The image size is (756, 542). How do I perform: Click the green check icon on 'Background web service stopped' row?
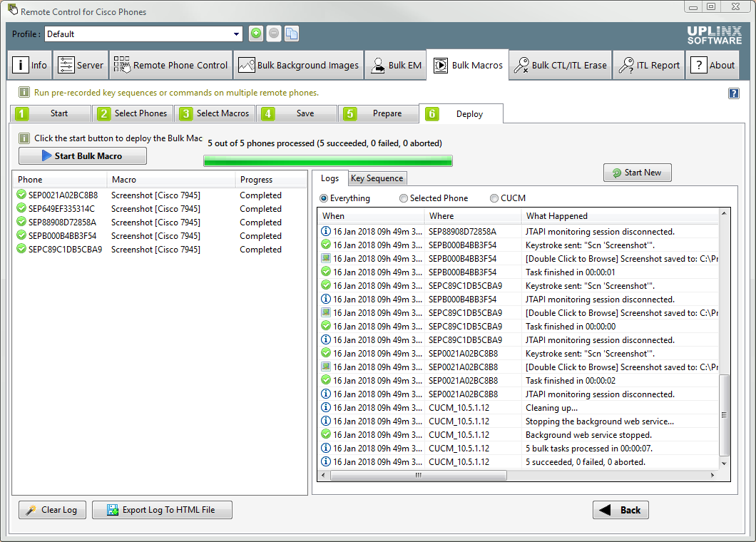326,434
